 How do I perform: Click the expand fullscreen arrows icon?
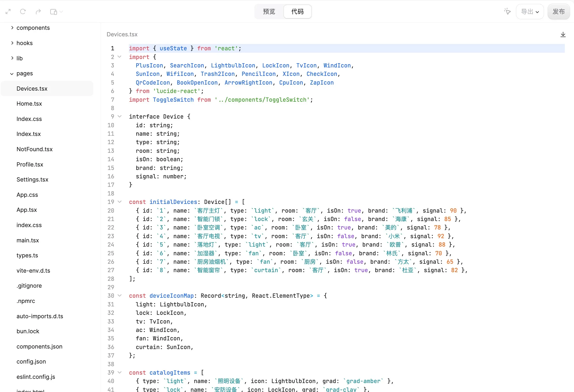point(8,12)
